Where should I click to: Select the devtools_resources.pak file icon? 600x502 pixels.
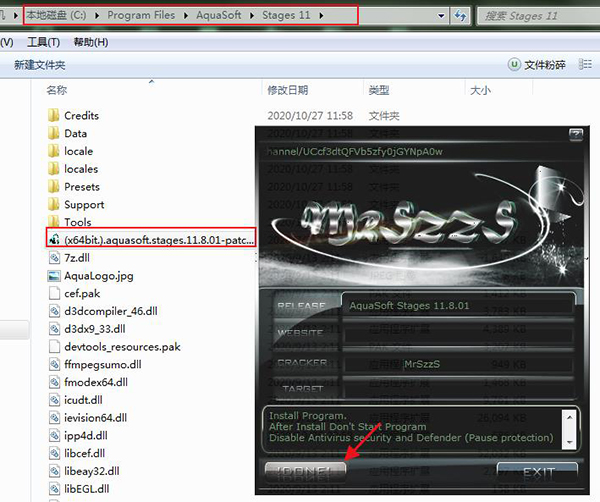click(54, 347)
